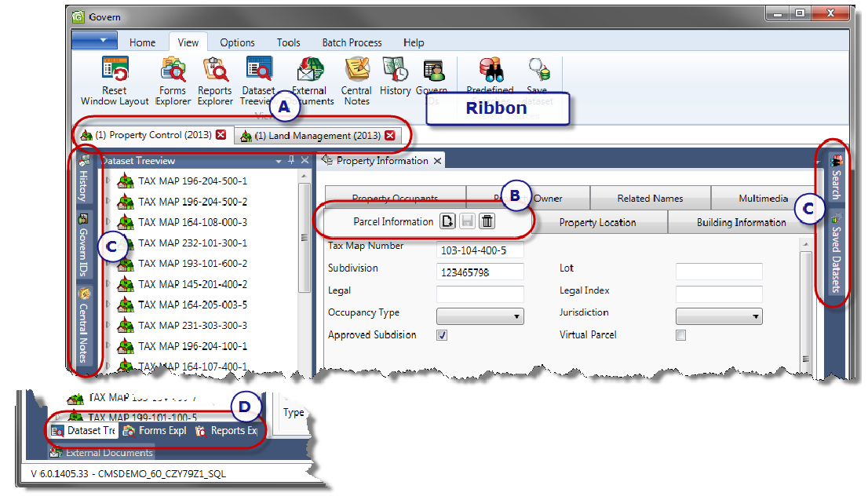Image resolution: width=868 pixels, height=500 pixels.
Task: Click the Reset Window Layout icon
Action: tap(115, 71)
